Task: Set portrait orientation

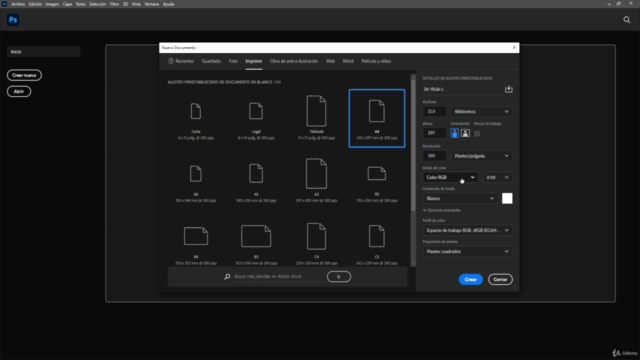Action: click(x=454, y=133)
